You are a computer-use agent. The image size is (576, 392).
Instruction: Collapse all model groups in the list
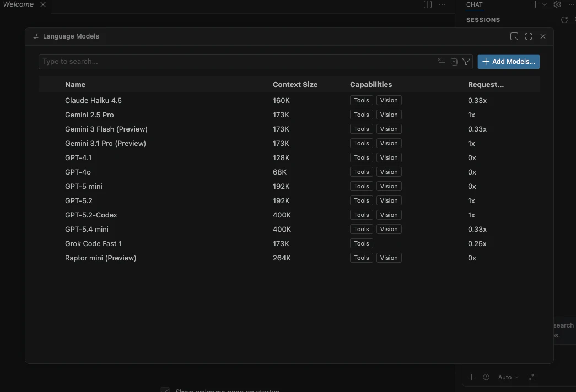point(454,62)
